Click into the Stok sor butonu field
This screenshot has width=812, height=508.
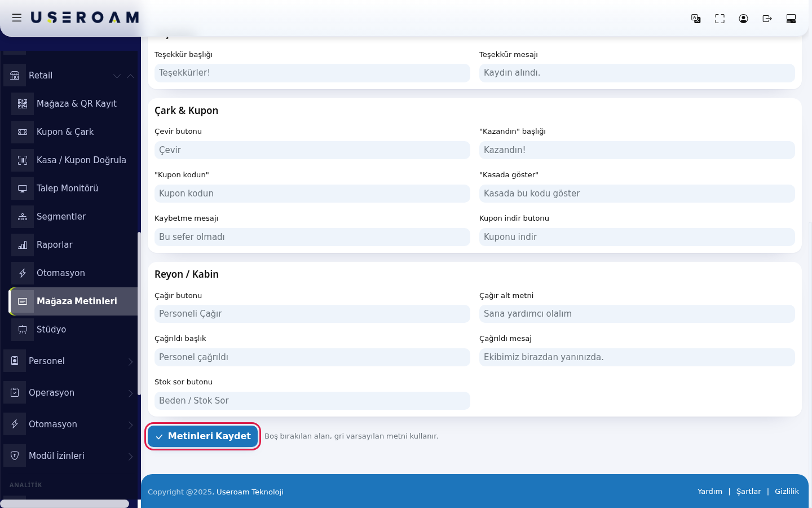click(x=312, y=401)
